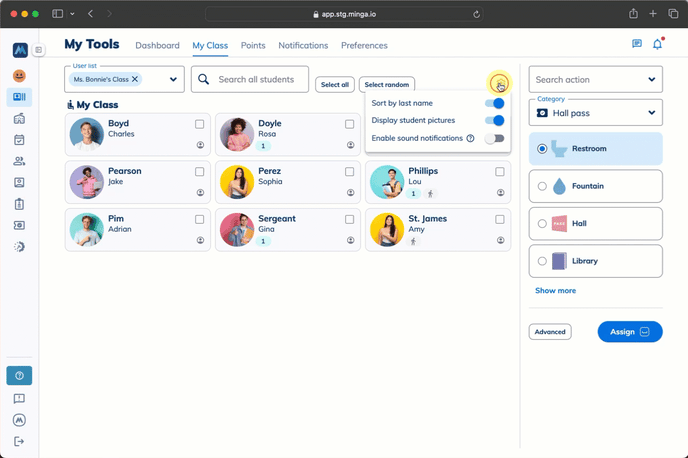Click the help question mark button
Image resolution: width=688 pixels, height=458 pixels.
[x=19, y=376]
